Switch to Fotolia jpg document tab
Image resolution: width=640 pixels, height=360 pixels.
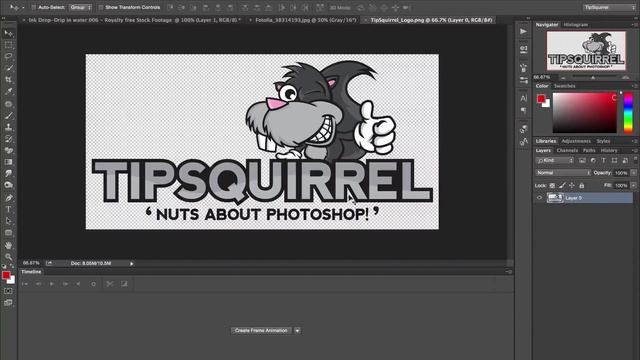click(x=305, y=20)
